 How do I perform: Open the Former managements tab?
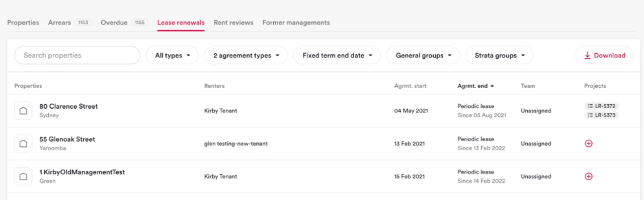pyautogui.click(x=296, y=22)
